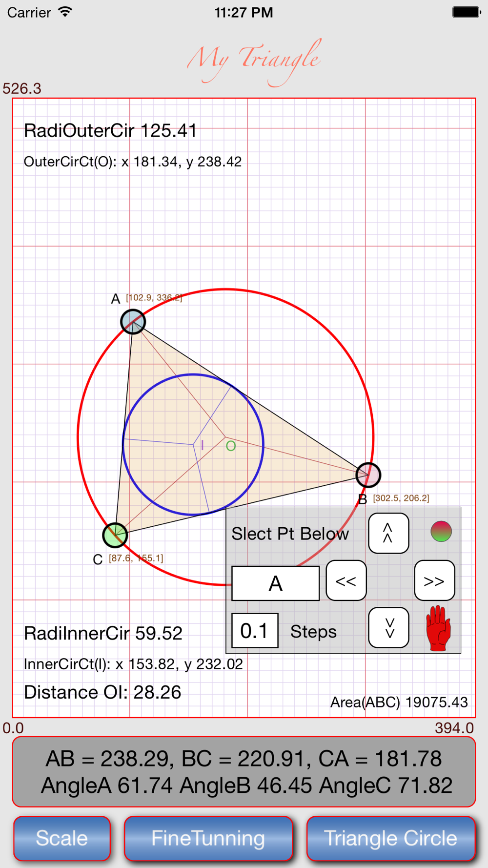Tap the move-up double arrow button
Image resolution: width=488 pixels, height=868 pixels.
(x=388, y=533)
